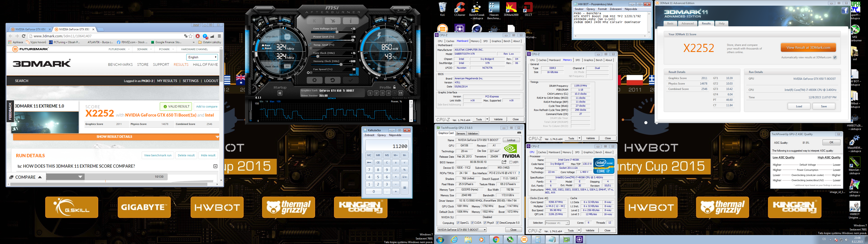Viewport: 868px width, 244px height.
Task: Toggle the PhysX checkbox in GPU-Z
Action: point(485,223)
